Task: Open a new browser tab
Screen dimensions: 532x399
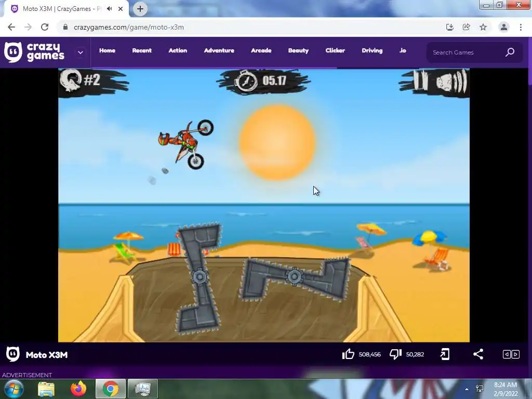Action: 140,9
